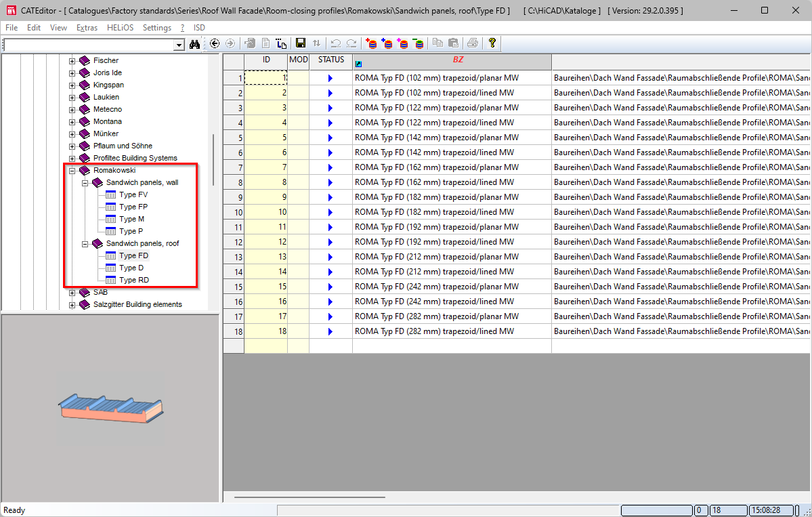Click the horizontal scrollbar below the table
The height and width of the screenshot is (517, 812).
pos(309,497)
